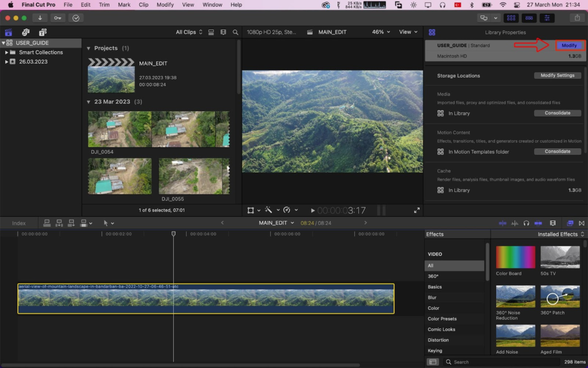The height and width of the screenshot is (368, 588).
Task: Open the Wi-Fi status menu
Action: pos(503,5)
